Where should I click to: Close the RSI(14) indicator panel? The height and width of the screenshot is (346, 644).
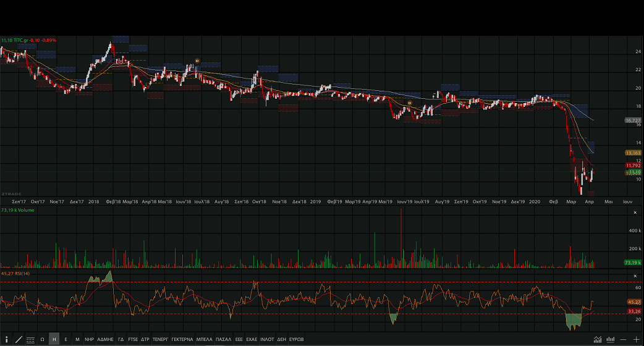tap(635, 274)
